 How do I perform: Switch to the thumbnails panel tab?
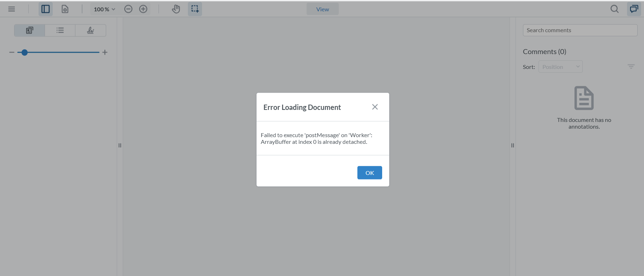click(x=30, y=30)
